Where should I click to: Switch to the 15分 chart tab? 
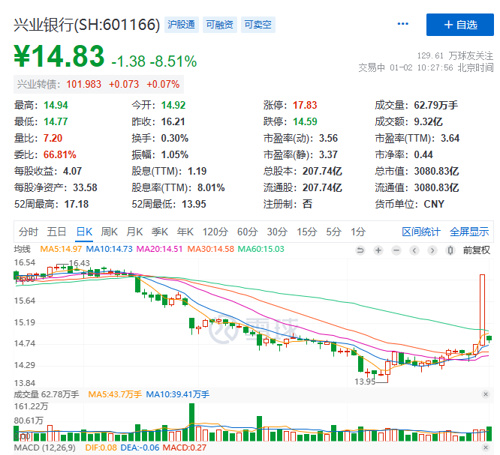tap(307, 232)
